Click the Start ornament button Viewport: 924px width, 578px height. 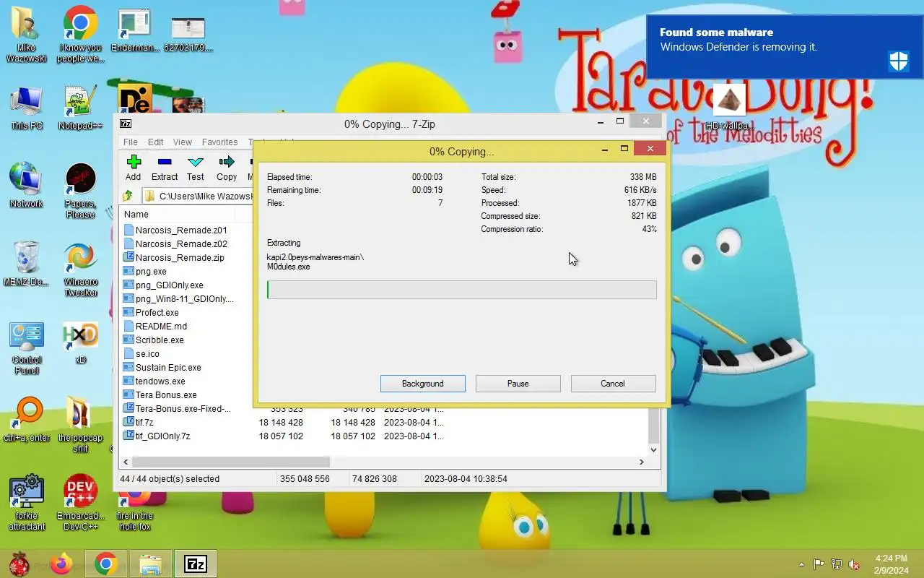[19, 564]
